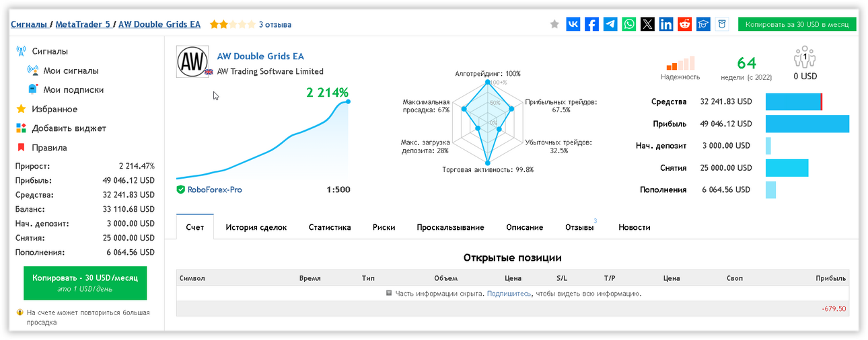Click Алготрейдинг: 100% label
868x340 pixels.
[x=488, y=74]
